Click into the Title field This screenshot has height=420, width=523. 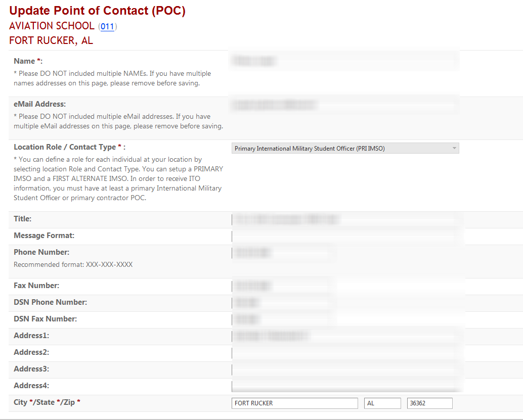pos(344,219)
